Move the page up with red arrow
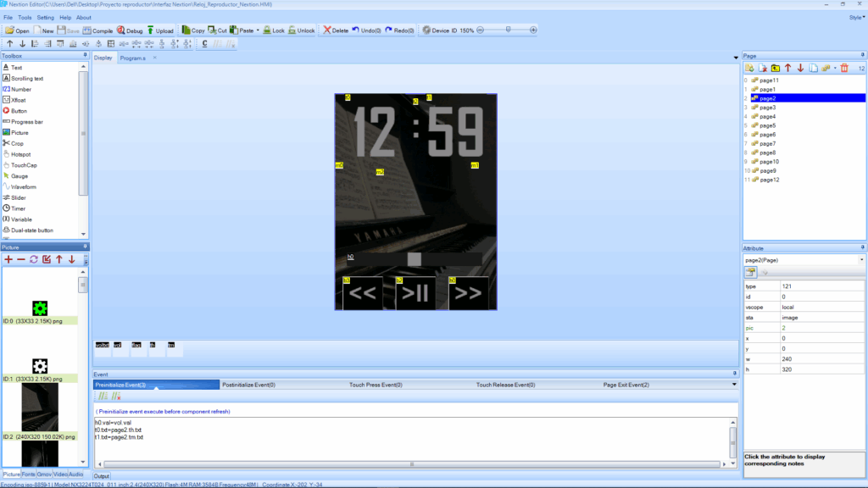Image resolution: width=868 pixels, height=488 pixels. [787, 68]
